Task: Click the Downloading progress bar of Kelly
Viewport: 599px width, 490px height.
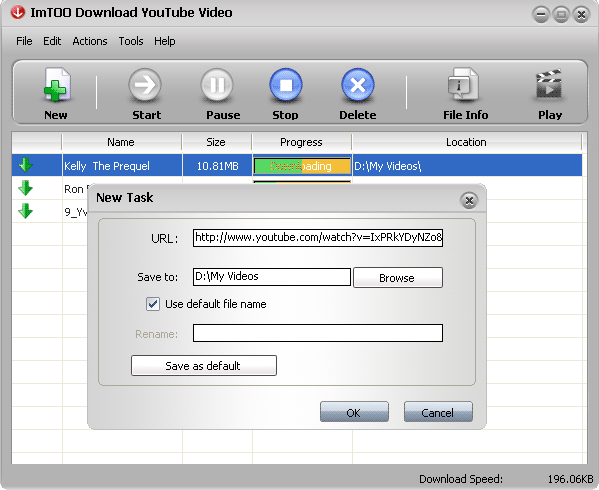Action: (302, 166)
